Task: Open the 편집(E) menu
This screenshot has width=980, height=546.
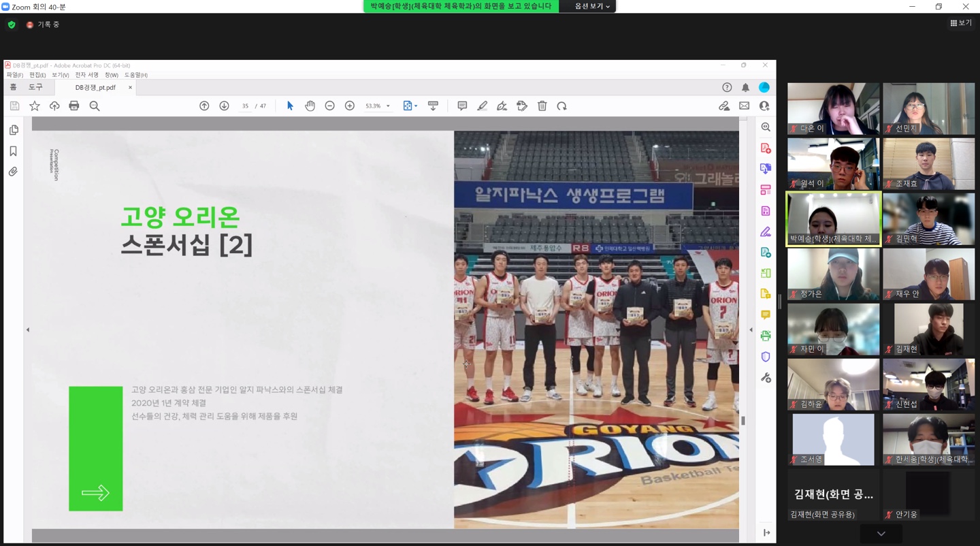Action: tap(37, 75)
